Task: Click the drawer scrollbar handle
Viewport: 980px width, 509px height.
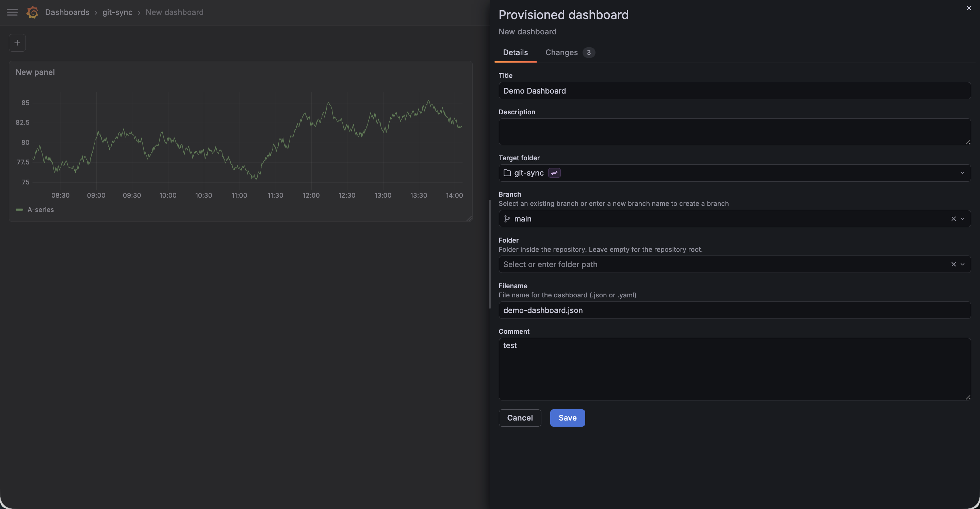Action: tap(490, 254)
